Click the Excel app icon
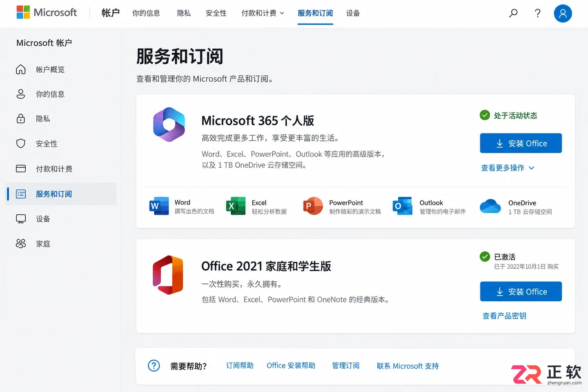The image size is (588, 392). pos(236,206)
